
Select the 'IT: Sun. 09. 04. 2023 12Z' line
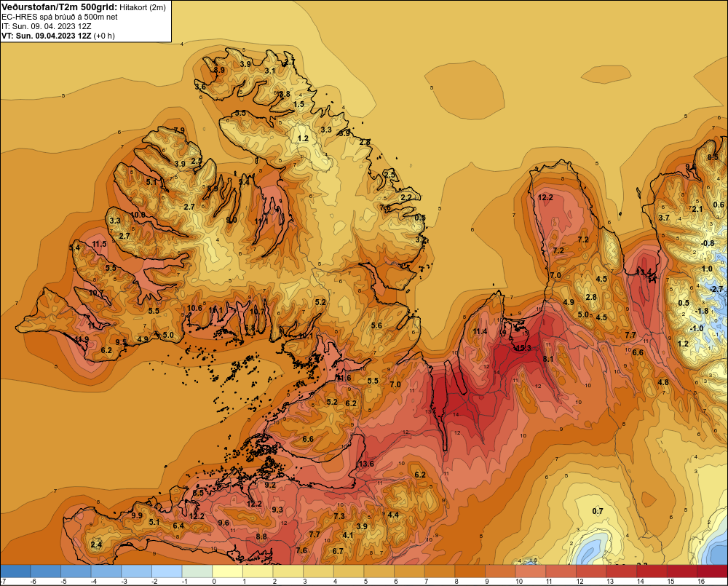(47, 26)
